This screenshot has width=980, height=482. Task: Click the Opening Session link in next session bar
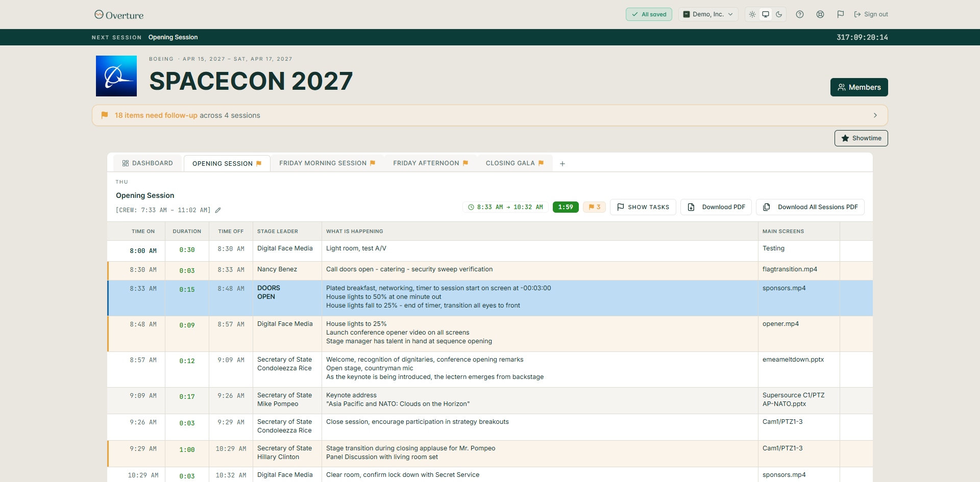point(173,37)
